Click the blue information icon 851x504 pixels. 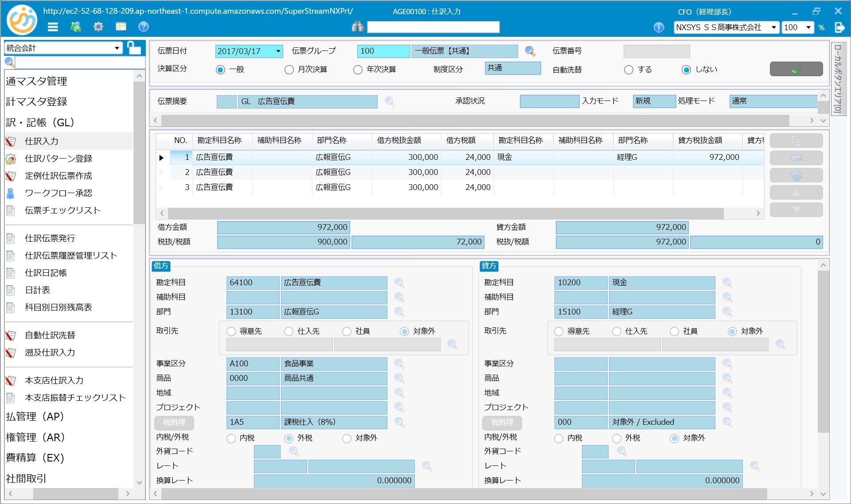(659, 27)
